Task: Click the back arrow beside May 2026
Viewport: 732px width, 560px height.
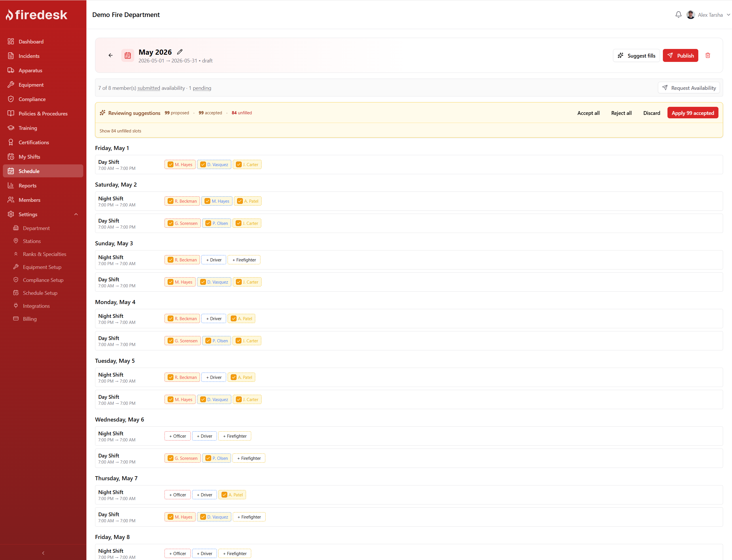Action: pos(110,55)
